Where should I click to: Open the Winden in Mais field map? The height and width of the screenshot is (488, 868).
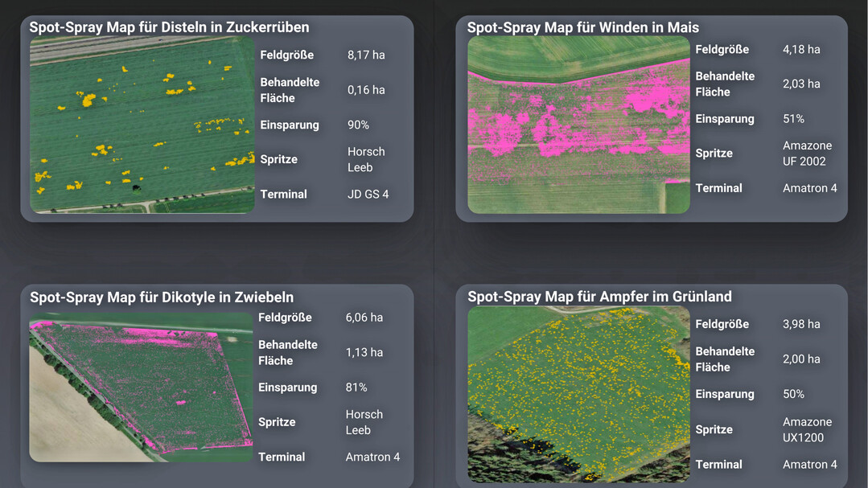(578, 125)
